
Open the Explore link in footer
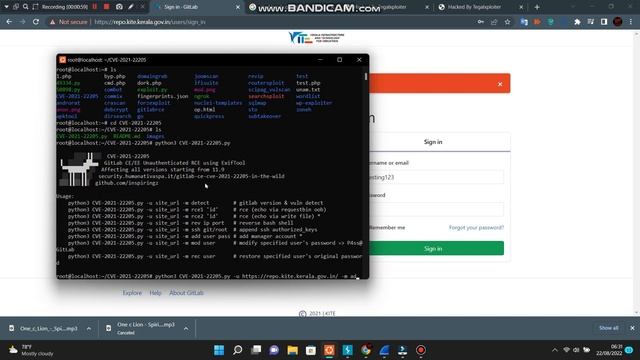(132, 293)
